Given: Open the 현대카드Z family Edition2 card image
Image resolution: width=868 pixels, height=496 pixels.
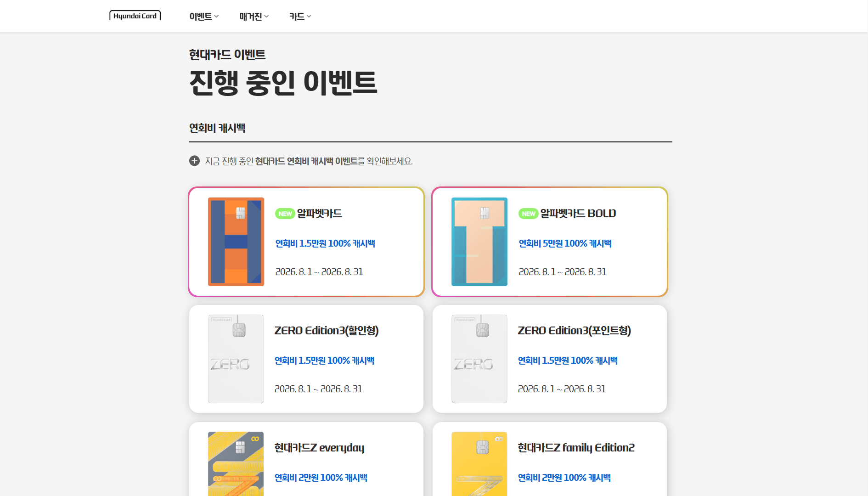Looking at the screenshot, I should 479,464.
